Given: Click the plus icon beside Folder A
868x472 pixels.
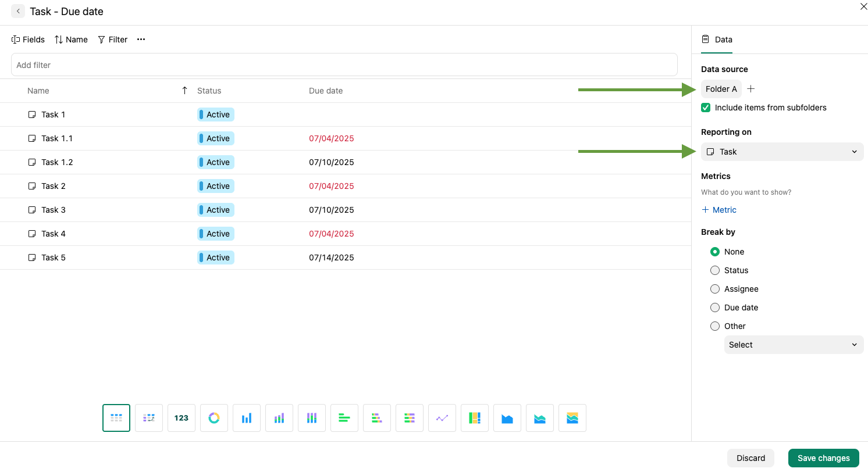Looking at the screenshot, I should point(751,89).
